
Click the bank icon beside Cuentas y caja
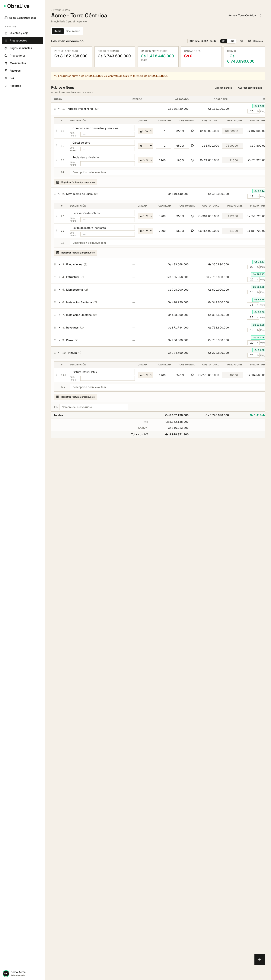pyautogui.click(x=6, y=33)
